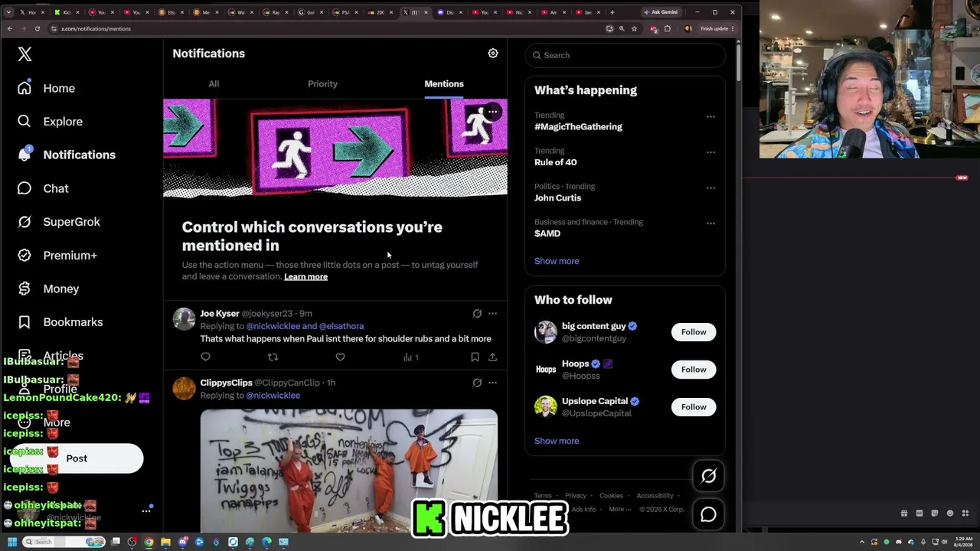Follow big content guy
The width and height of the screenshot is (980, 551).
[x=694, y=332]
